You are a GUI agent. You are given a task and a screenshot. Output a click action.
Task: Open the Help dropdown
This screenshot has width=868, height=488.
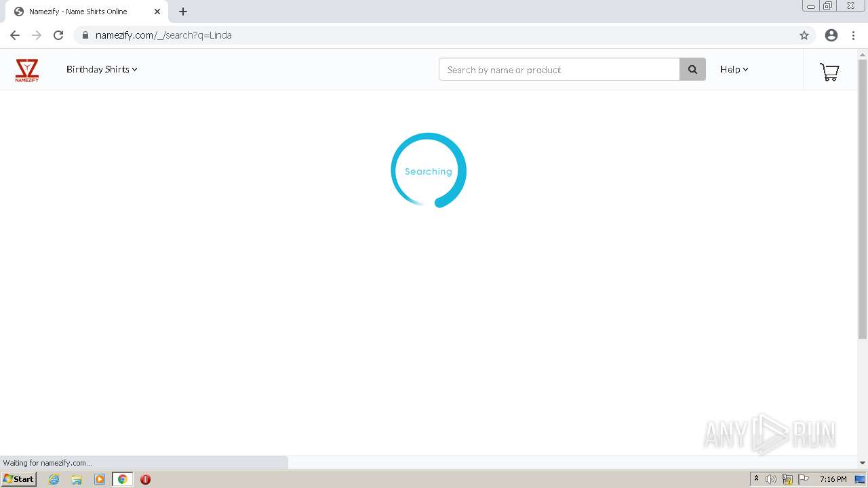pos(734,69)
